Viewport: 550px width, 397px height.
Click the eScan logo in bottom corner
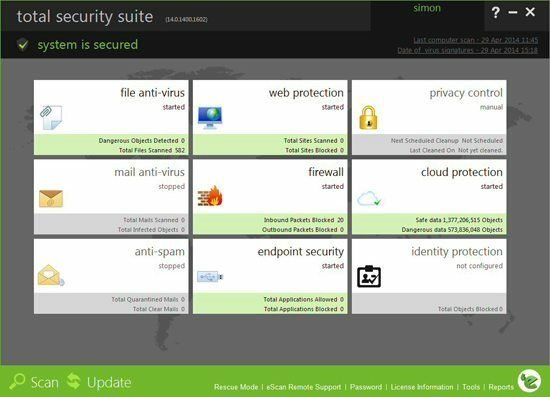point(529,381)
